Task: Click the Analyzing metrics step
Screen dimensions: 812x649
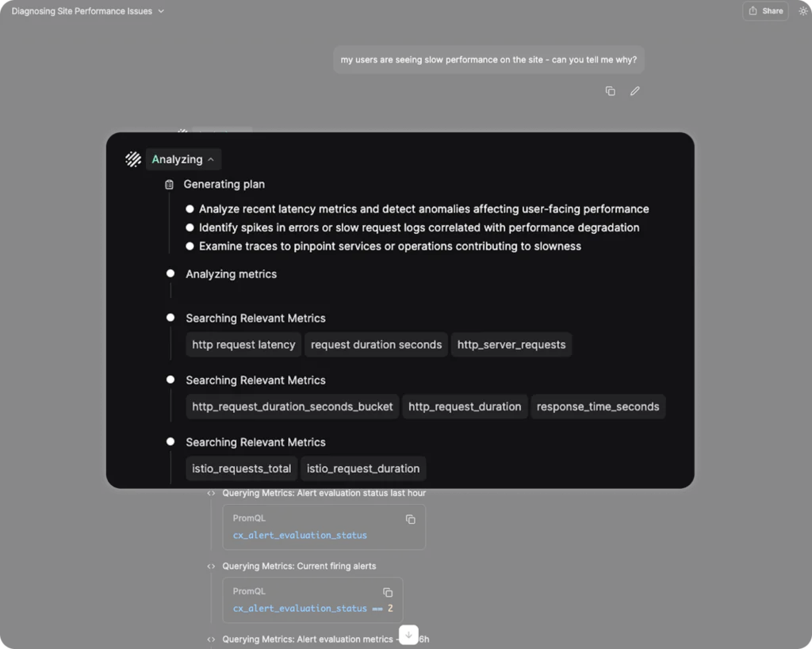Action: (x=231, y=274)
